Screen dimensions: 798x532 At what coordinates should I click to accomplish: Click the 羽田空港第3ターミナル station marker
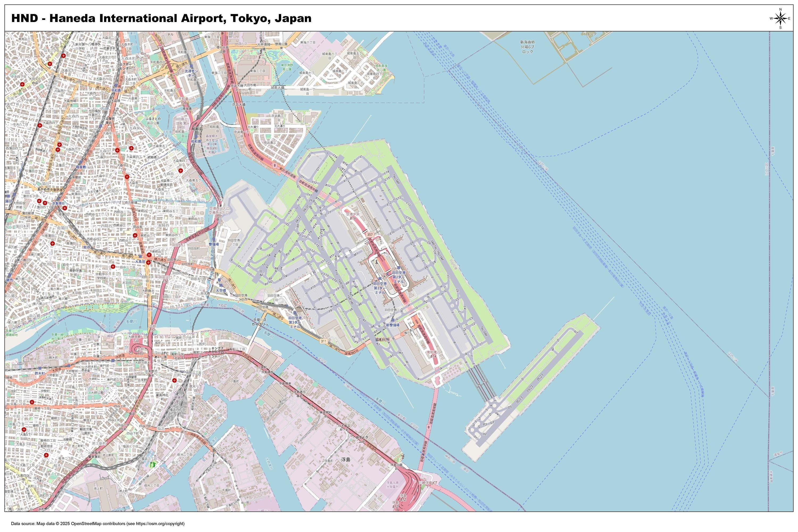coord(295,313)
